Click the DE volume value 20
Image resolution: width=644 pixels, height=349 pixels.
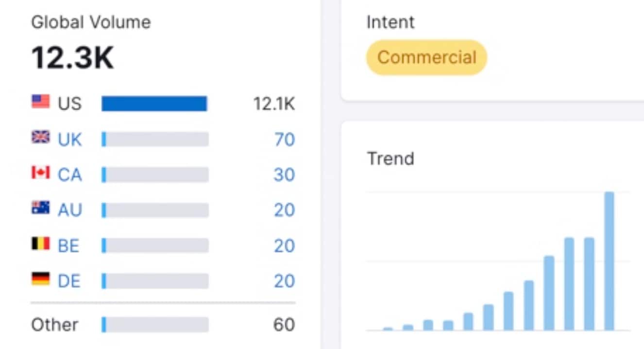coord(285,281)
